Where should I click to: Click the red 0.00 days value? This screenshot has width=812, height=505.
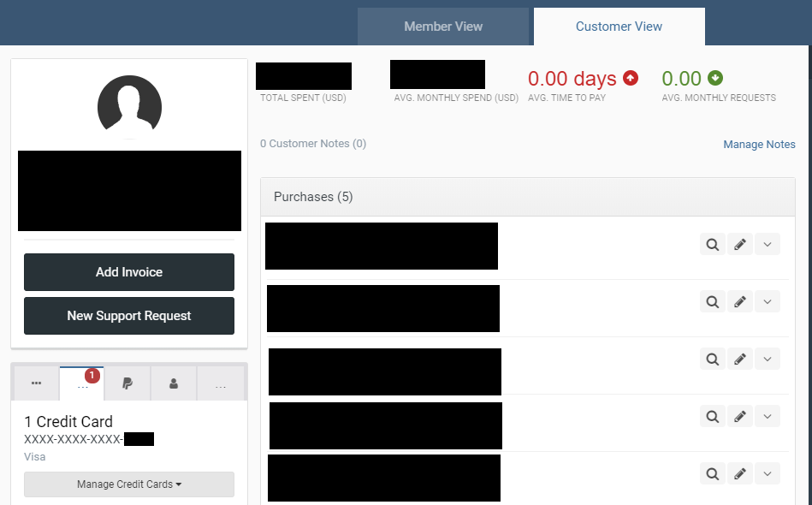coord(572,79)
